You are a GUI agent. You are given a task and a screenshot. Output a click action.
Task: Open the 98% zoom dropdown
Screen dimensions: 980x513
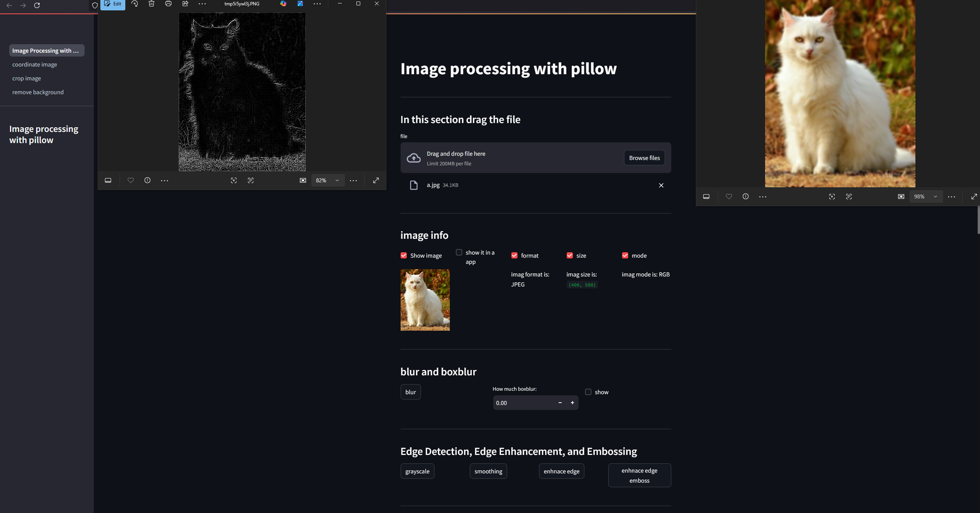[926, 197]
